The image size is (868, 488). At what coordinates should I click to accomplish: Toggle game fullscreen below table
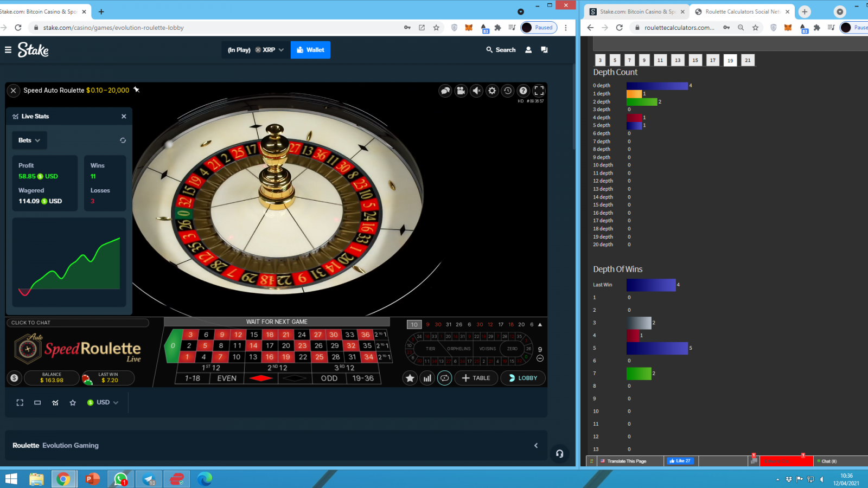[20, 402]
